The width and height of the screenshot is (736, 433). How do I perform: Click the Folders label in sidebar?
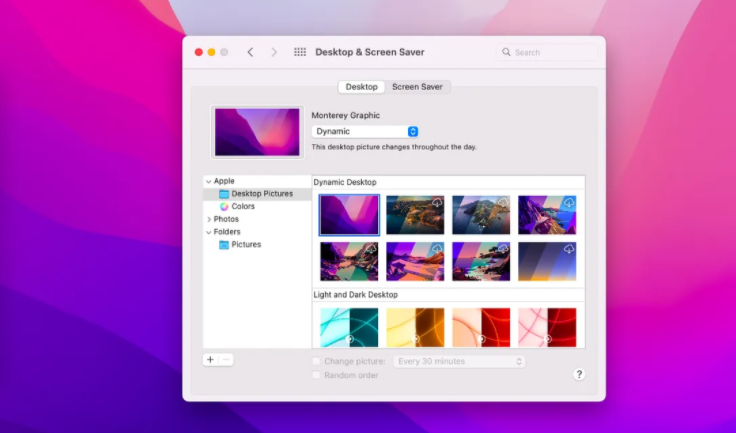pyautogui.click(x=227, y=232)
